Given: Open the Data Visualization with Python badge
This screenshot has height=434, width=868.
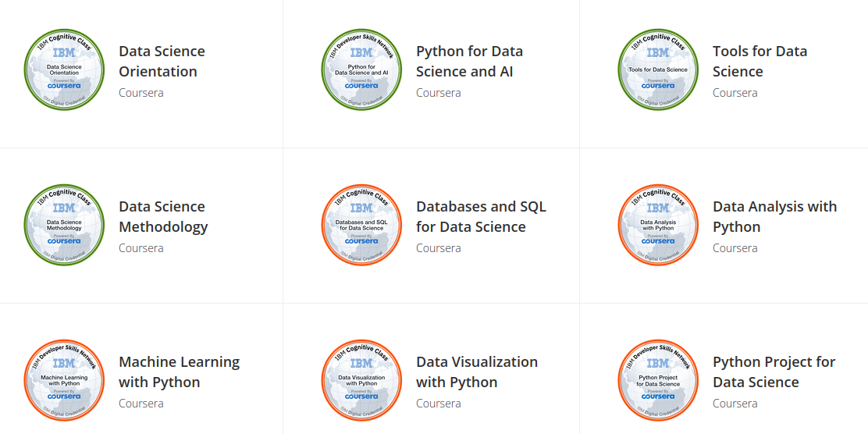Looking at the screenshot, I should pos(361,380).
